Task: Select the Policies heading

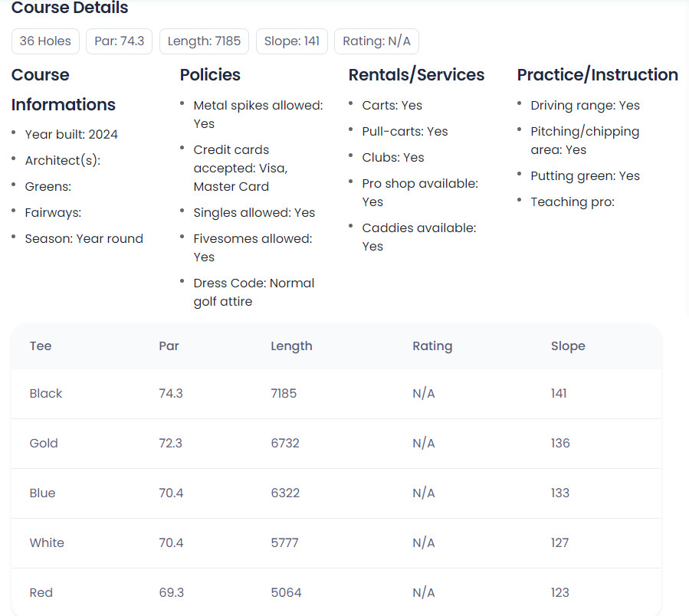Action: tap(210, 74)
